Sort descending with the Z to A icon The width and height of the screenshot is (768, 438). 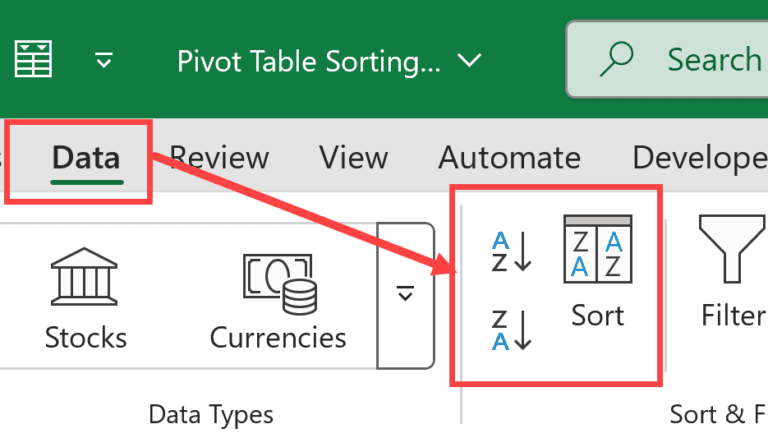click(x=511, y=330)
